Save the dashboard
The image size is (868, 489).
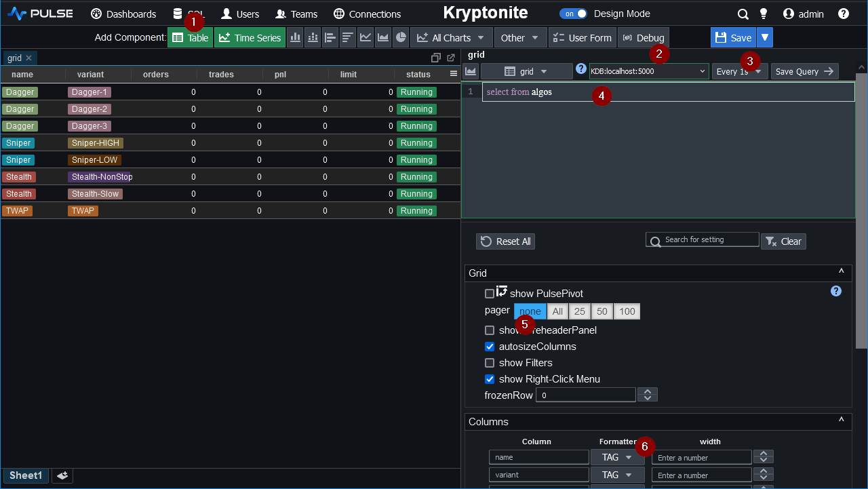coord(733,38)
